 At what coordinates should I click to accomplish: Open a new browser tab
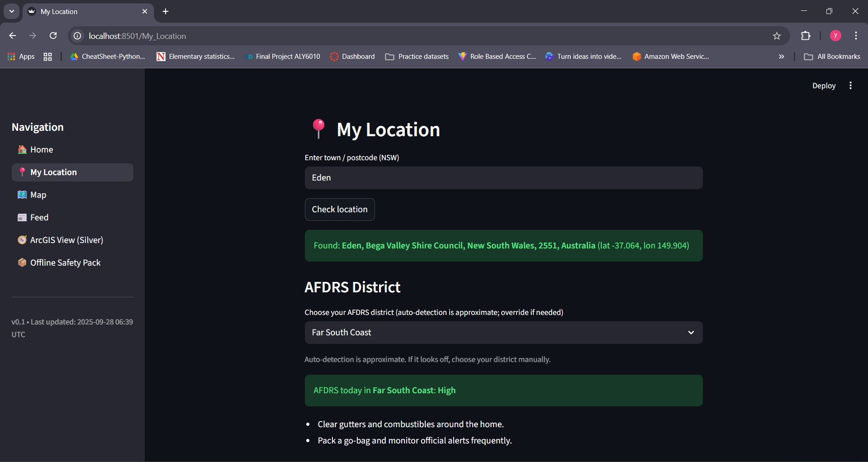(x=166, y=11)
